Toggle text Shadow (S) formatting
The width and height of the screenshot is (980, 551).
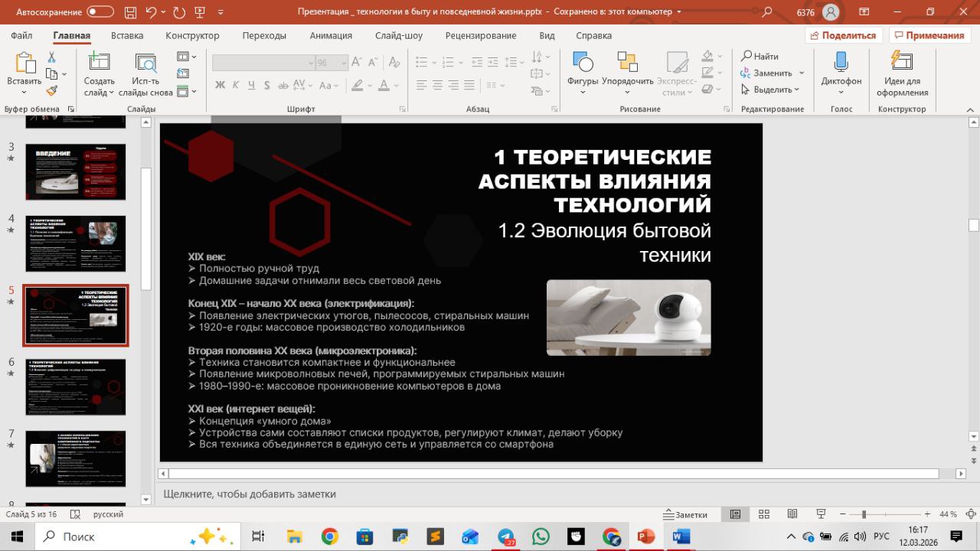point(268,85)
